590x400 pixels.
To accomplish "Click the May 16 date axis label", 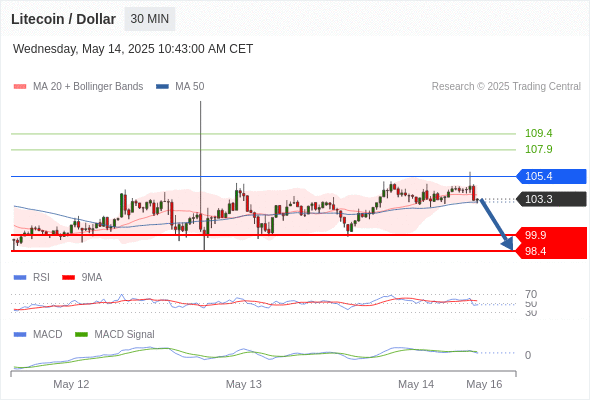I will [x=484, y=384].
